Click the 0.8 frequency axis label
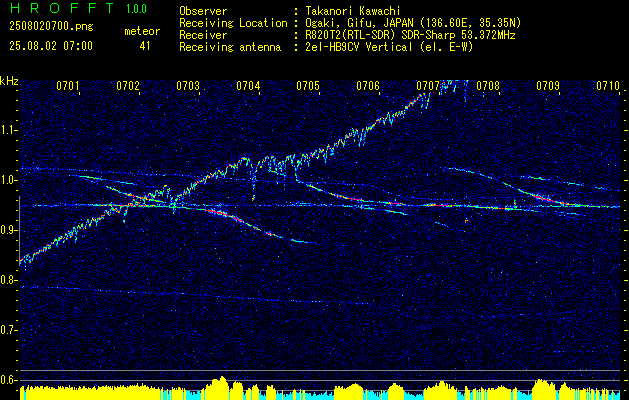 8,280
